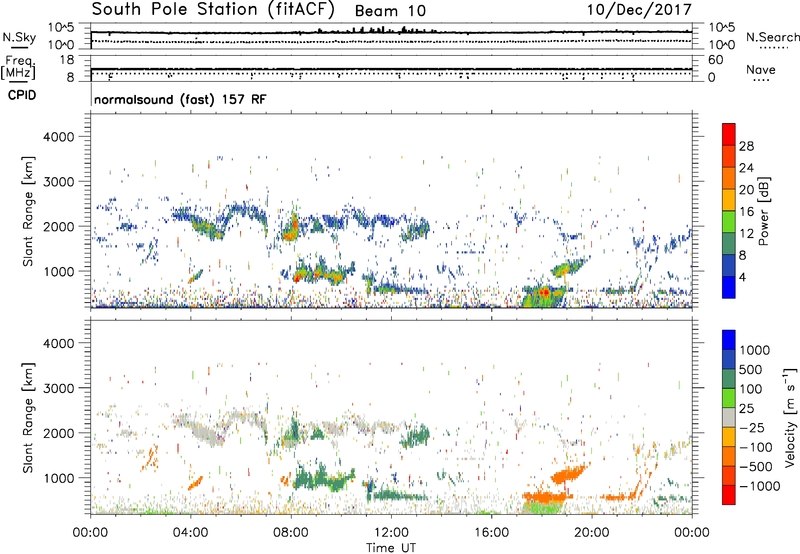Click the red -1000 velocity color segment

coord(729,495)
